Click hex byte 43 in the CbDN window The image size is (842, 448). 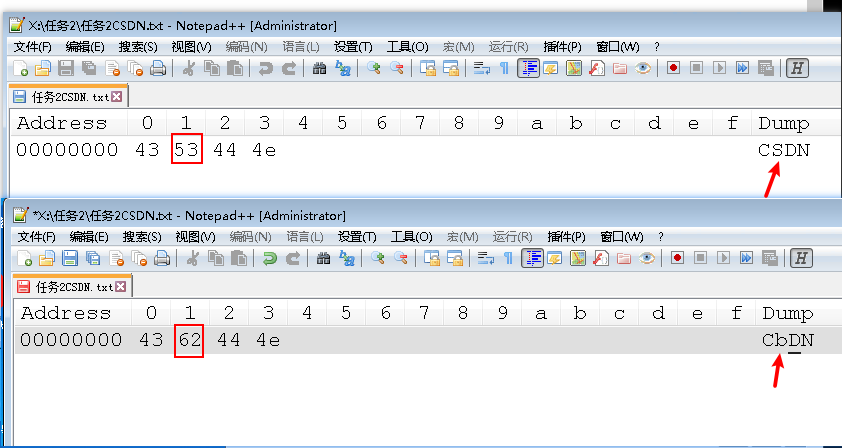click(x=151, y=340)
